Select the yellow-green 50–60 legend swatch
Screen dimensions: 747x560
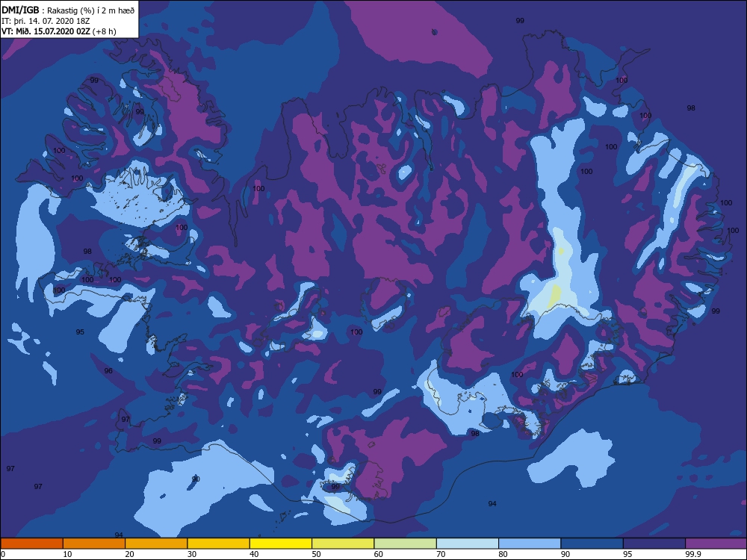343,544
